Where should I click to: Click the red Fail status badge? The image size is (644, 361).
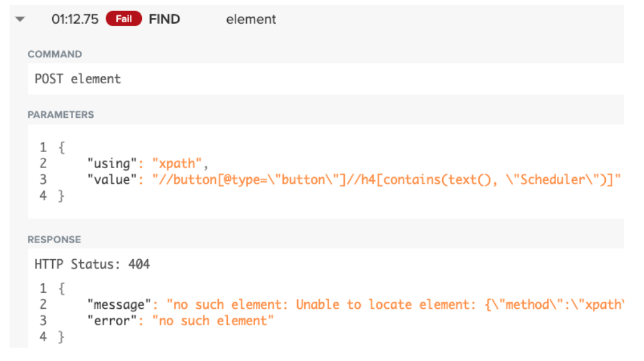tap(123, 19)
